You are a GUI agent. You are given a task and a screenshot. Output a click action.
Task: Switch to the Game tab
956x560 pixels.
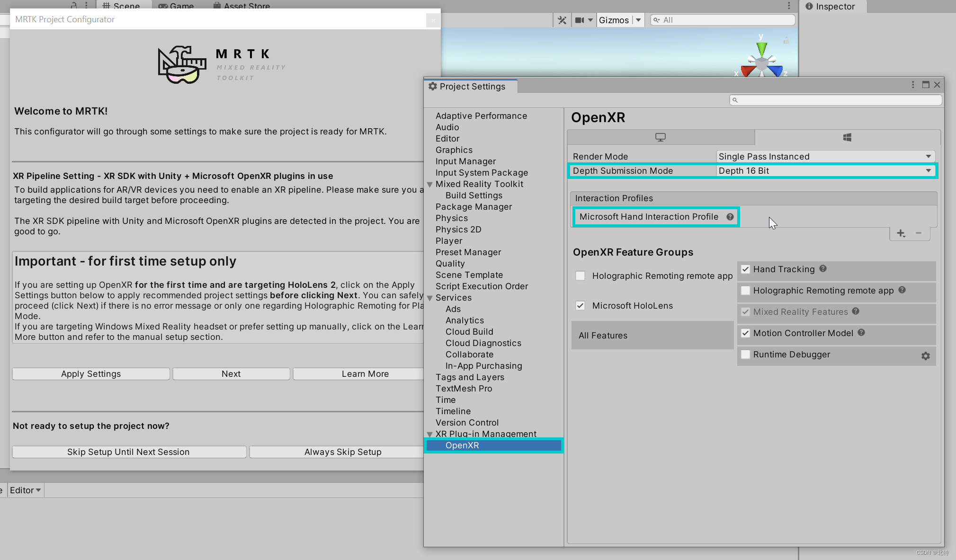click(176, 6)
